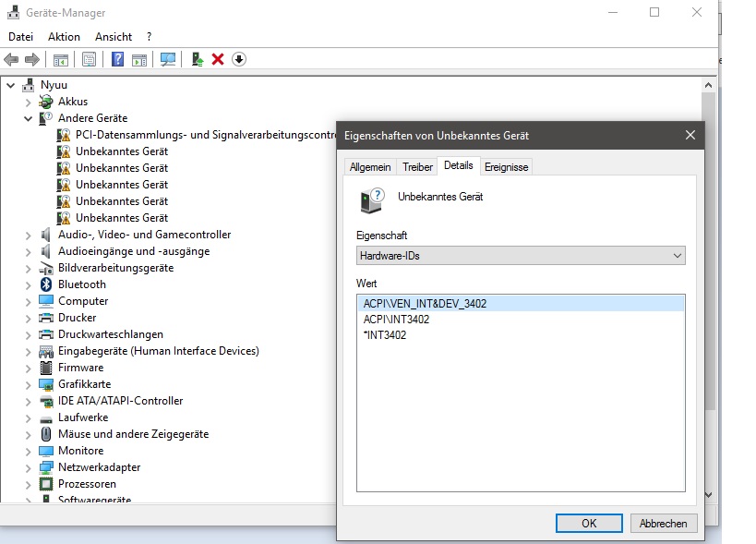Click the Abbrechen button
Screen dimensions: 756x544
pos(664,524)
